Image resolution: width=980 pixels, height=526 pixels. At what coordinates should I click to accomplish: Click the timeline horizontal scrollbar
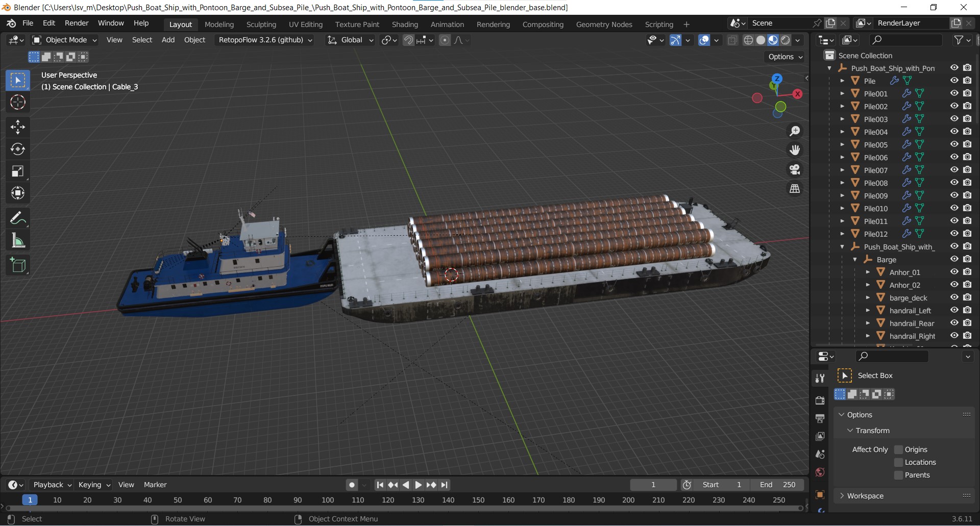click(x=404, y=508)
